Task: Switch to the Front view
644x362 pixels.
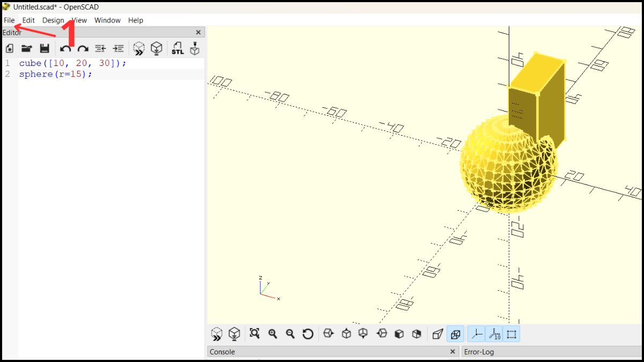Action: [x=399, y=334]
